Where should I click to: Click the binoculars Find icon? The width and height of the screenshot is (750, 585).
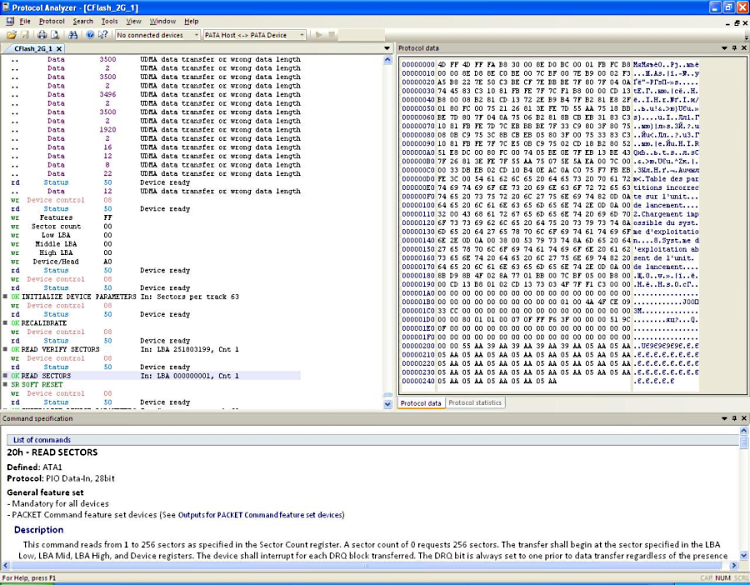74,35
